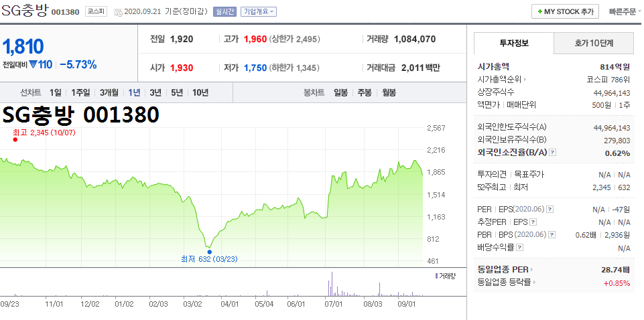The height and width of the screenshot is (320, 644).
Task: Select the 5년 line chart period
Action: tap(177, 92)
